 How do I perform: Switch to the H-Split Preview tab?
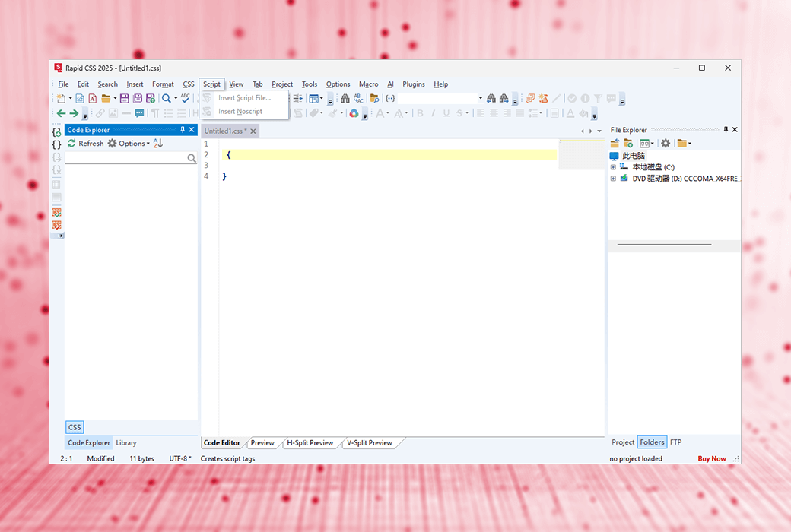(310, 443)
